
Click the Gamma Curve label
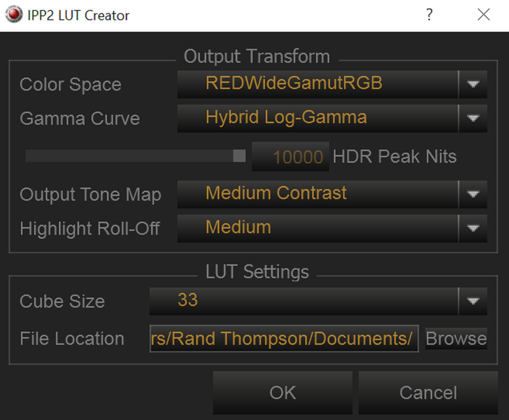[80, 119]
